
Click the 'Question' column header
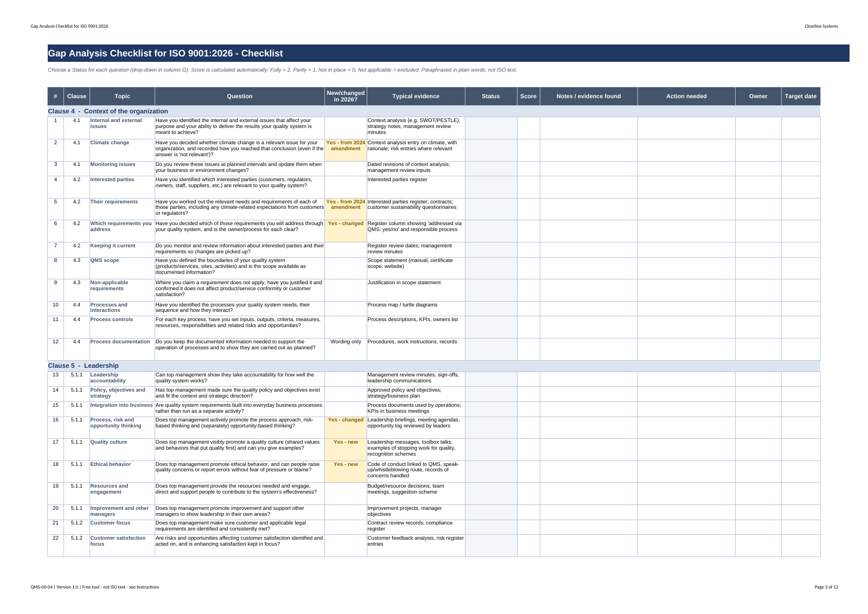click(239, 97)
